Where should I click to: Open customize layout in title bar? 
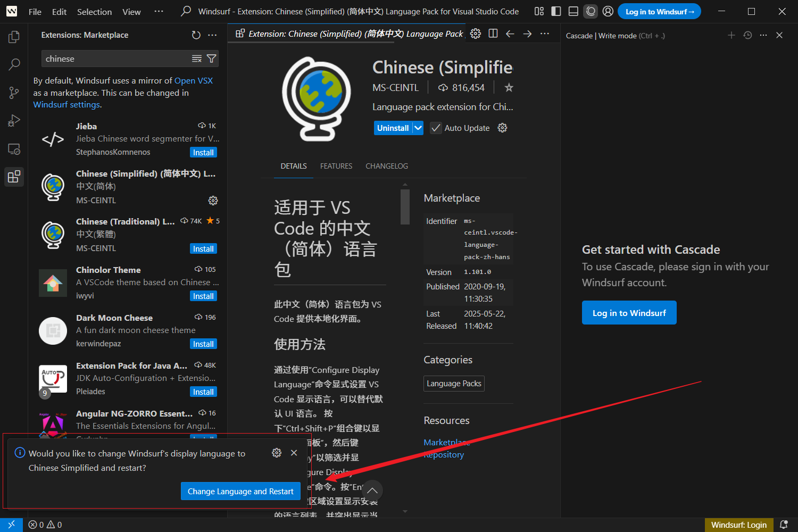(539, 11)
